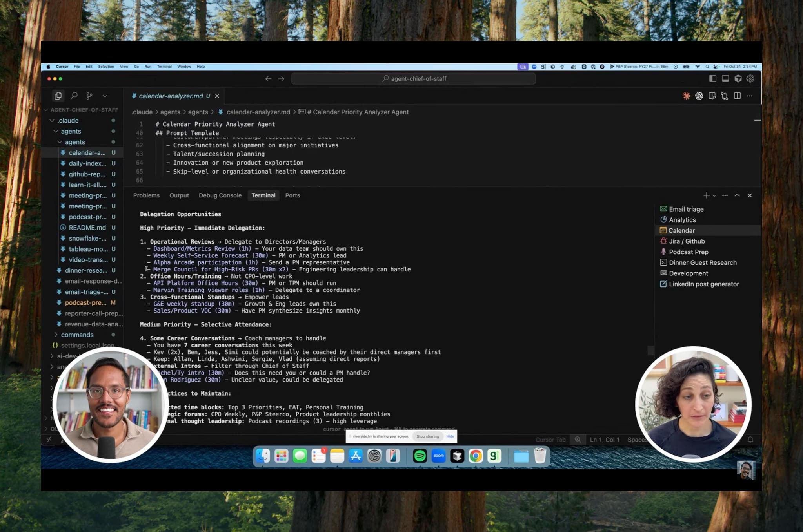Switch to the Debug Console tab
This screenshot has width=803, height=532.
220,195
